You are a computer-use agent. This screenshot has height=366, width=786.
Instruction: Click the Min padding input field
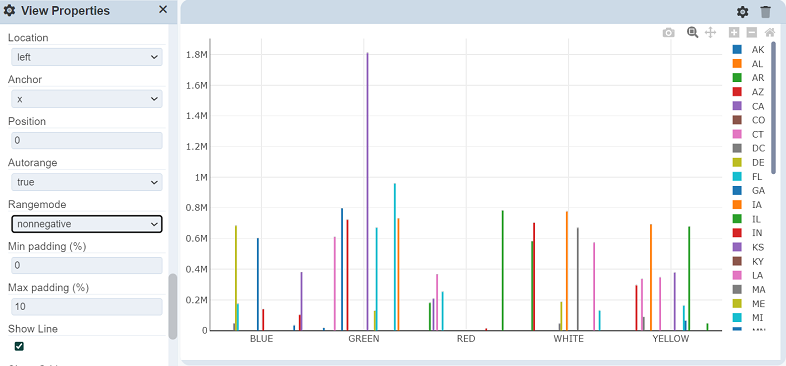point(87,265)
